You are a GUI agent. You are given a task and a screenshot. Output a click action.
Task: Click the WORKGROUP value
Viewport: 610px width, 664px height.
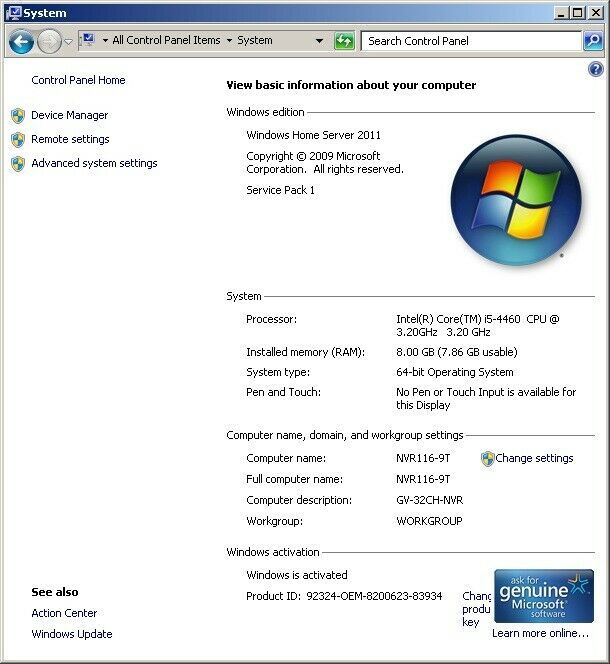click(429, 521)
